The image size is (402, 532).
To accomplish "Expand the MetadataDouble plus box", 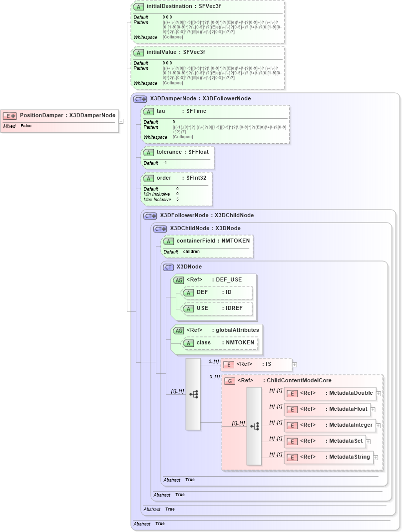I will click(378, 394).
